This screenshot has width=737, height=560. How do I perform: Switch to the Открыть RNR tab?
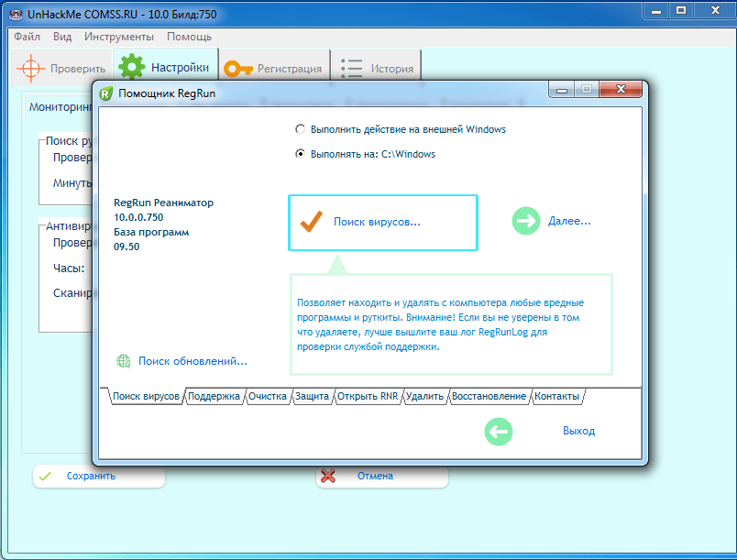(x=368, y=396)
